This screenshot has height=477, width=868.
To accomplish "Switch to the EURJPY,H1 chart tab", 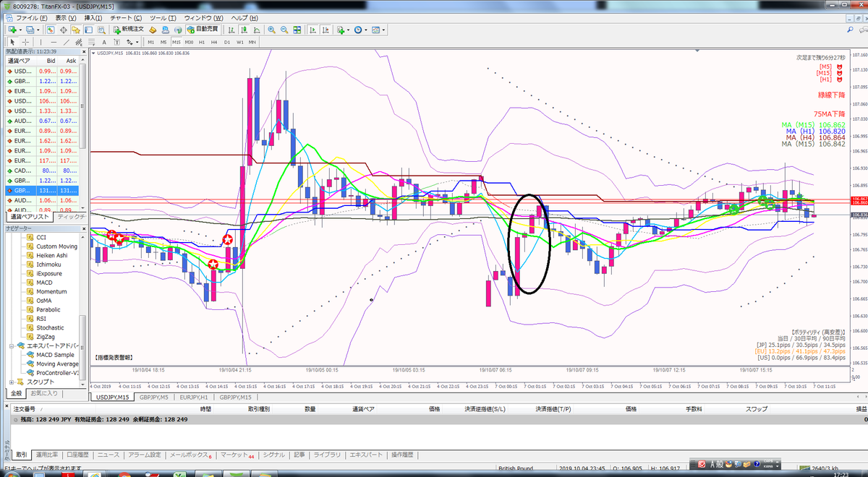I will [195, 397].
